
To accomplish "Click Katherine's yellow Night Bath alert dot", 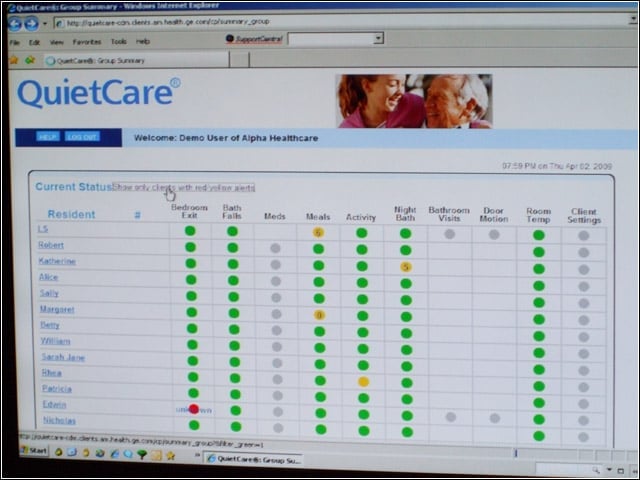I will click(x=406, y=267).
